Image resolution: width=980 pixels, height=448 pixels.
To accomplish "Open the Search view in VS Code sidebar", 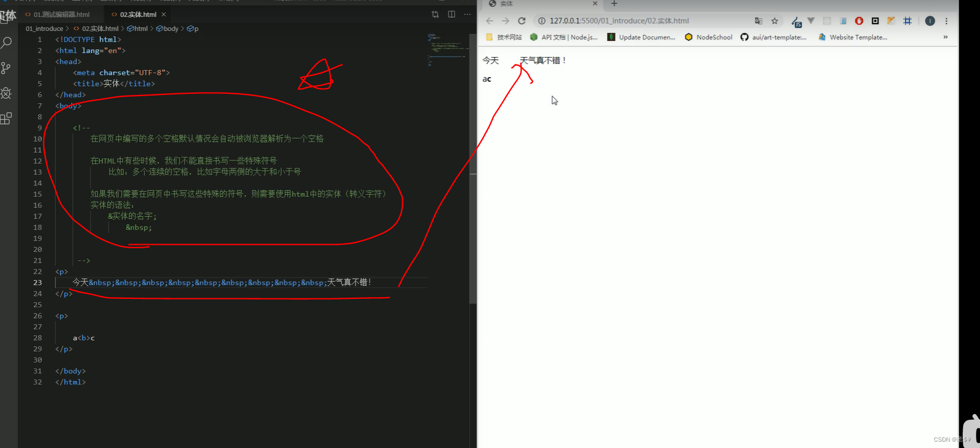I will pyautogui.click(x=6, y=43).
